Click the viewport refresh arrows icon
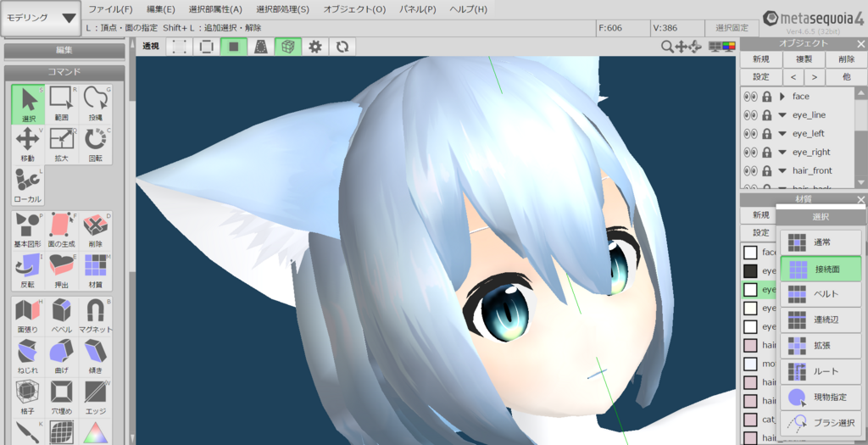 point(342,47)
